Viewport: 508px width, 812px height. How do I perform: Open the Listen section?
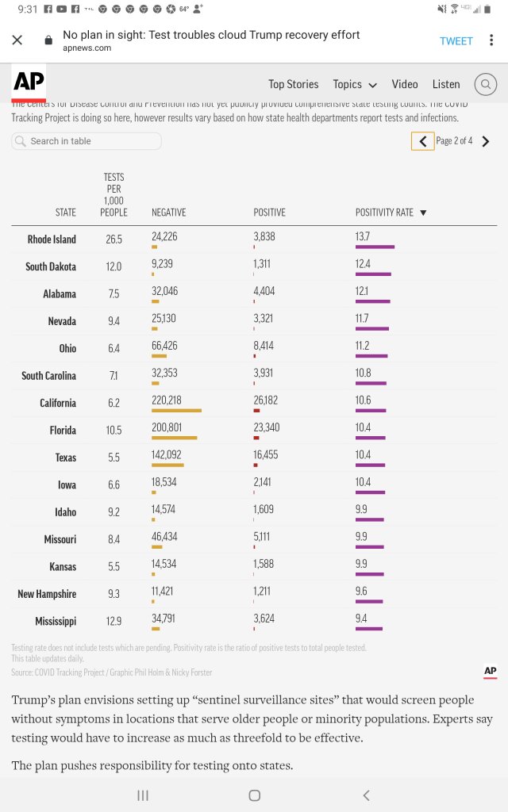tap(446, 84)
